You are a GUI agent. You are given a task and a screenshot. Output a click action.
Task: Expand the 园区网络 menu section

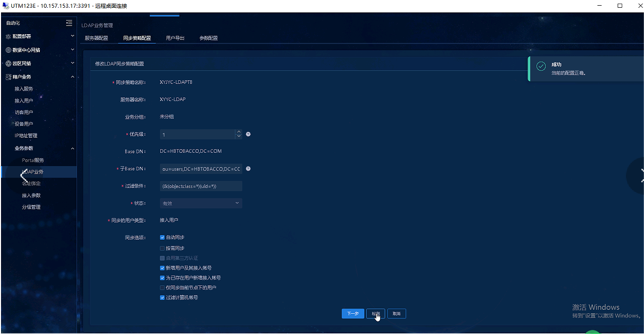[x=72, y=64]
